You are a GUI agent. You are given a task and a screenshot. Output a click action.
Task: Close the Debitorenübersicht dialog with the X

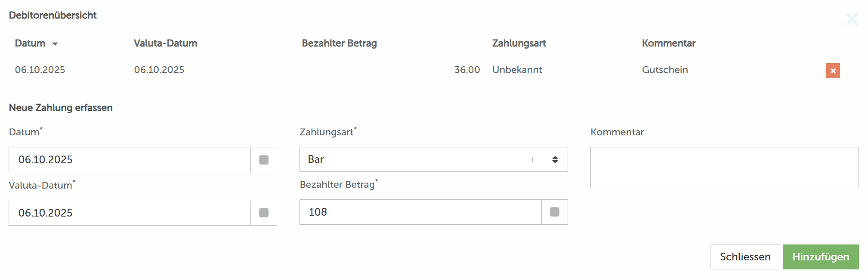852,19
